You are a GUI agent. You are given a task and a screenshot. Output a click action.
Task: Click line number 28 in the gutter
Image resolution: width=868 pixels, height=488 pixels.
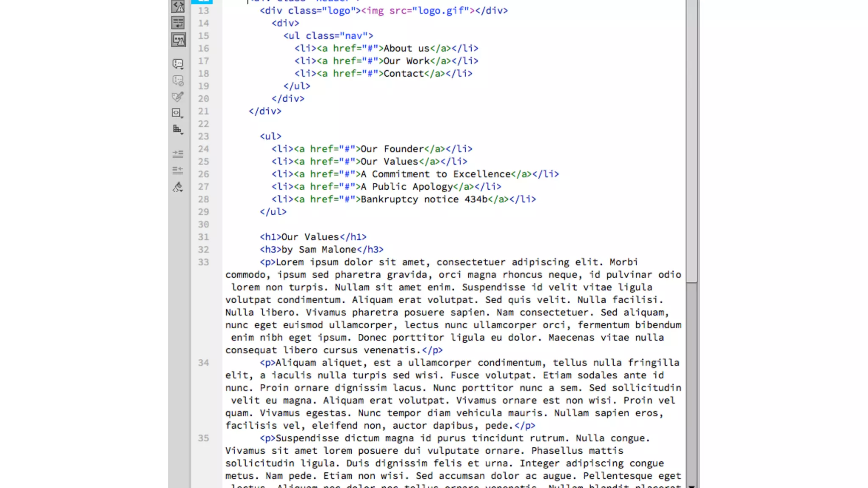click(203, 199)
